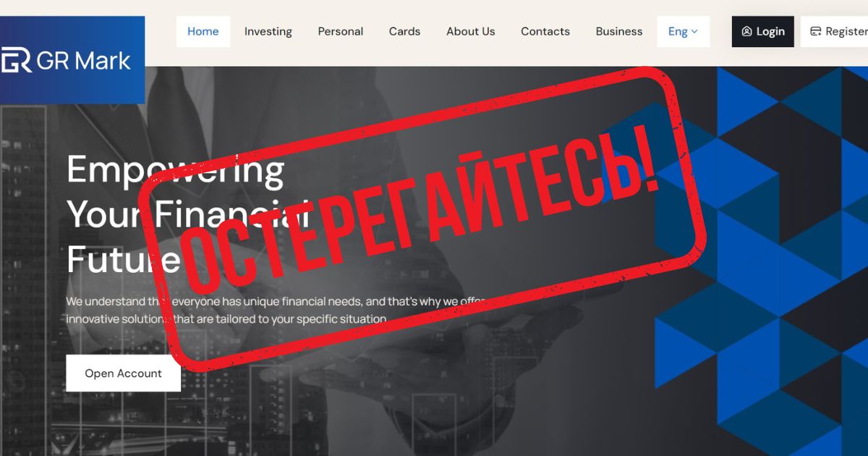Click the Login button text
The image size is (868, 456).
click(770, 32)
